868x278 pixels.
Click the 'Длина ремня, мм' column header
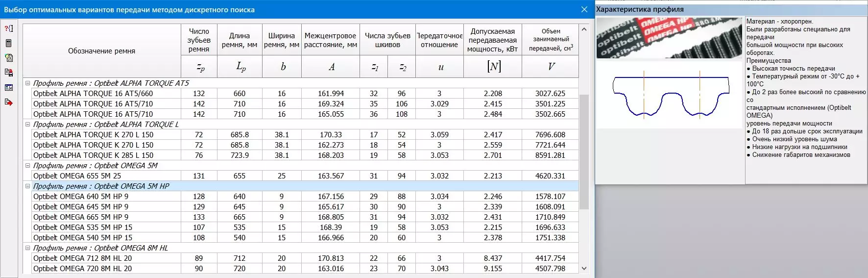240,40
